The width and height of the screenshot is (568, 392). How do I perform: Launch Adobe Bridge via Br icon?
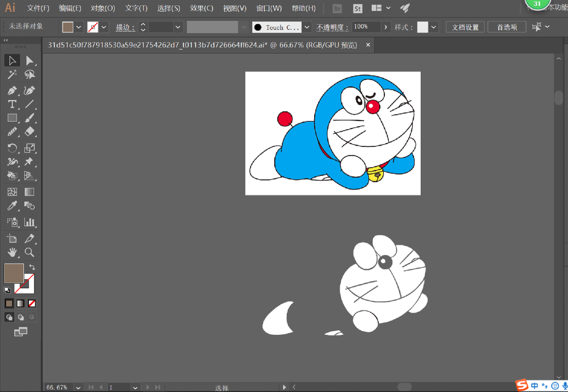tap(337, 9)
